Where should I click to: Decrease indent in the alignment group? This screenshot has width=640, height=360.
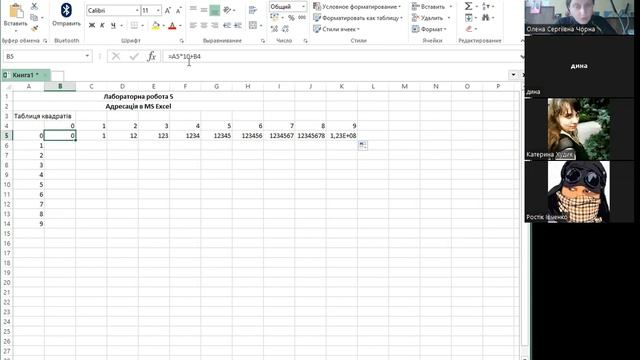click(x=227, y=26)
